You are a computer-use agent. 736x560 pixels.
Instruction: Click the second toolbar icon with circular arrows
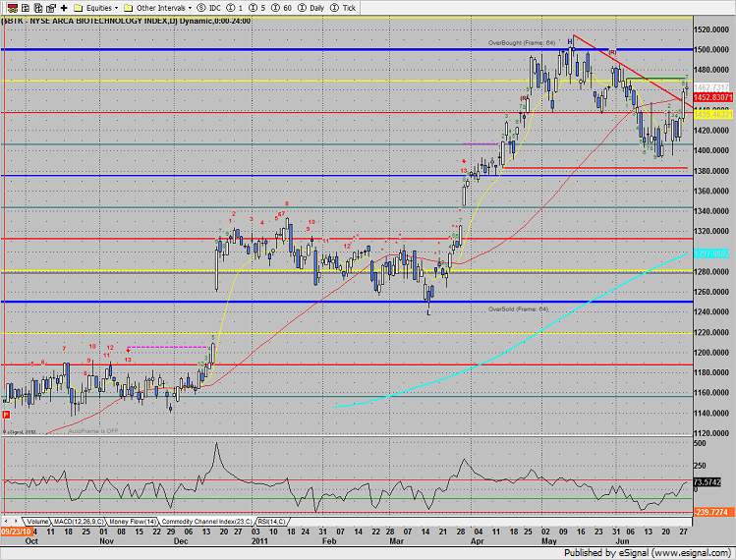click(x=26, y=8)
